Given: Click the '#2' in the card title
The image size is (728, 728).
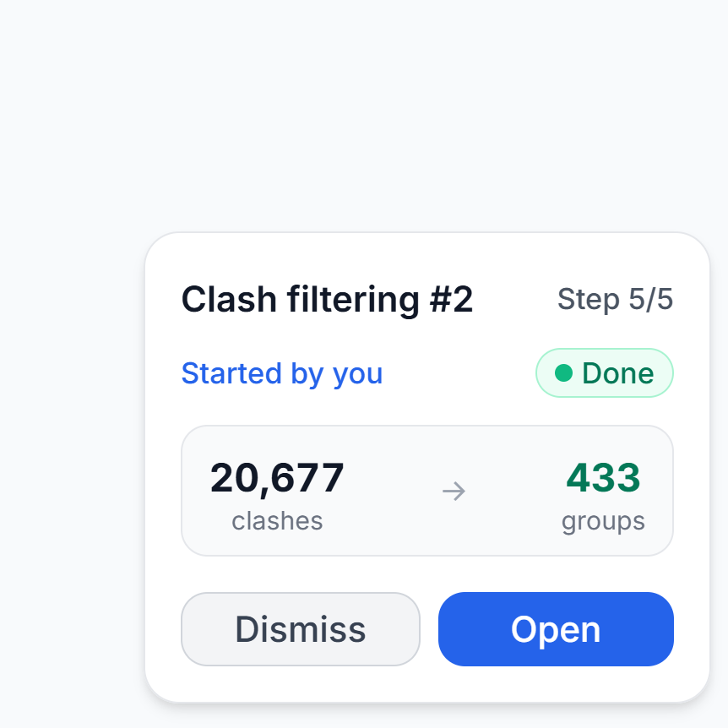Looking at the screenshot, I should [x=452, y=300].
